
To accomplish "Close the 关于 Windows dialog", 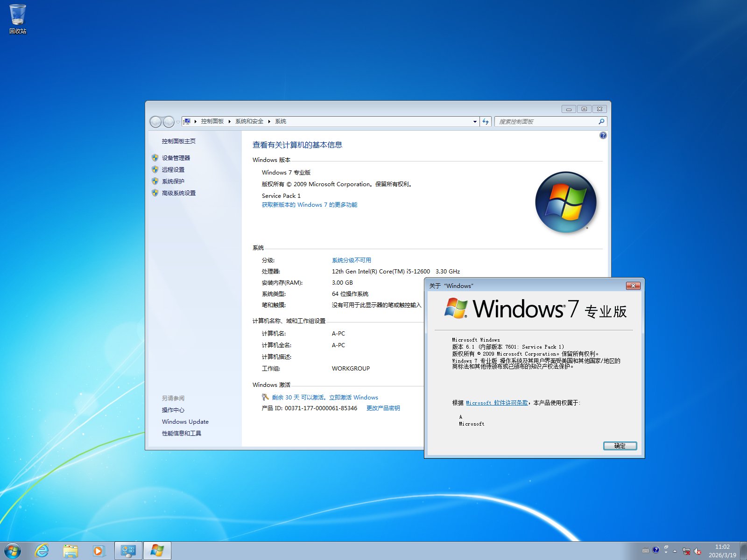I will coord(633,286).
